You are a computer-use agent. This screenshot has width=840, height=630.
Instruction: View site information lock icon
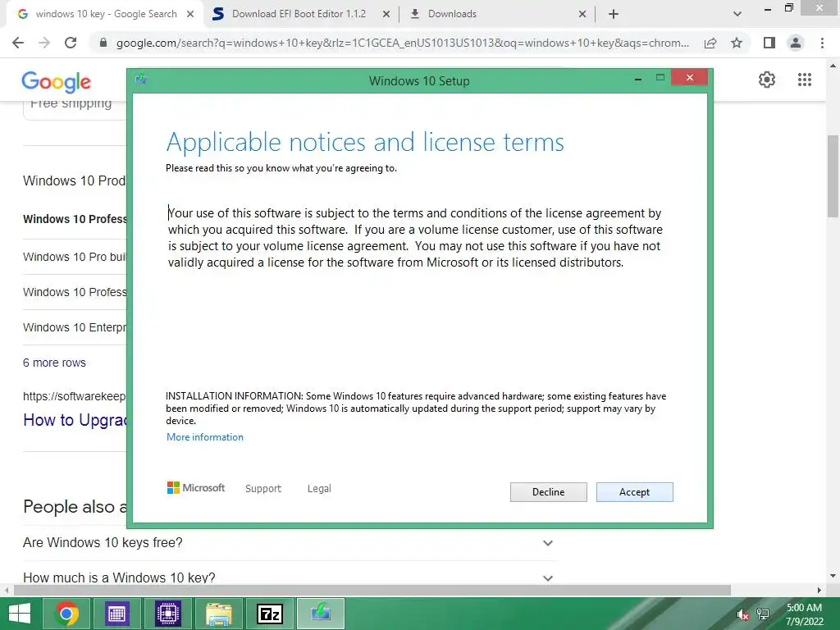click(x=103, y=43)
